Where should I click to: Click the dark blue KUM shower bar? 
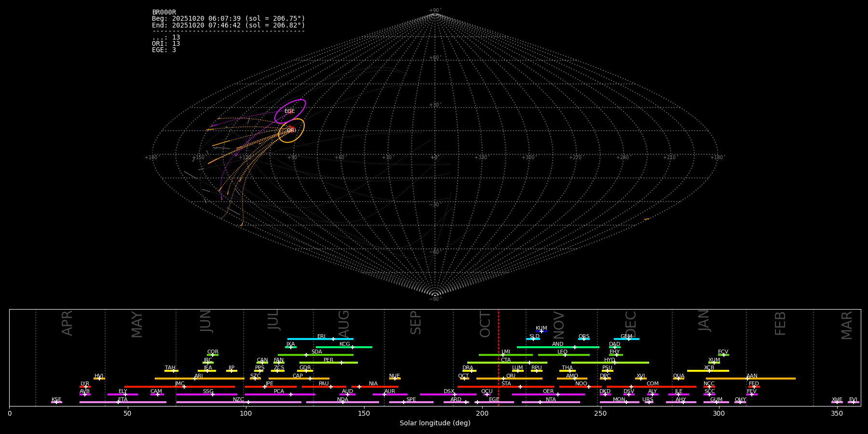[x=541, y=331]
